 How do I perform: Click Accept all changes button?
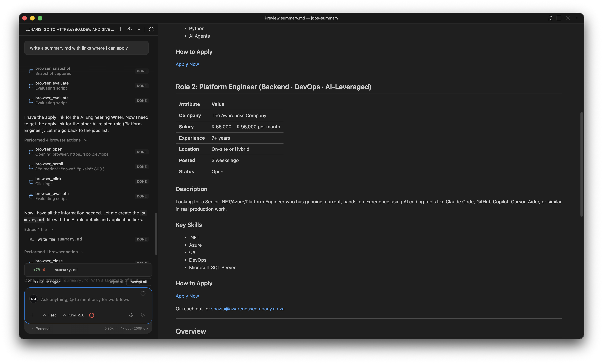coord(138,282)
